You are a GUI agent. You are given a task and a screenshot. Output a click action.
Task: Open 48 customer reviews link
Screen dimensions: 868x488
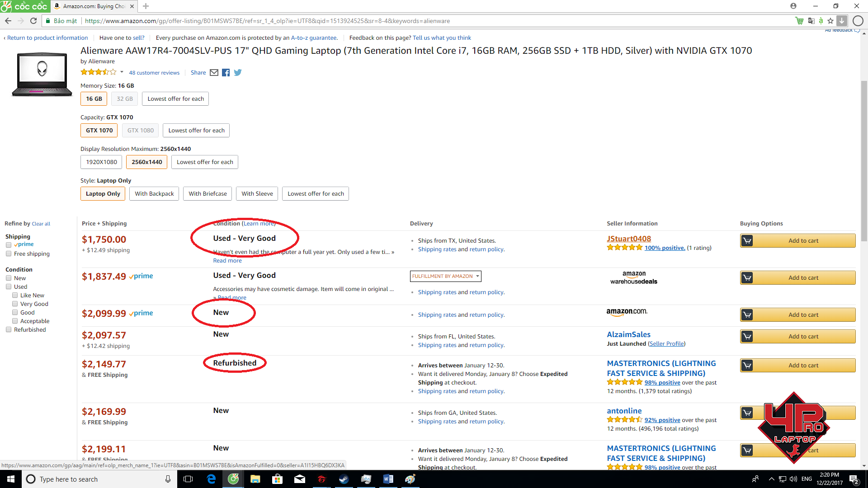click(x=154, y=73)
